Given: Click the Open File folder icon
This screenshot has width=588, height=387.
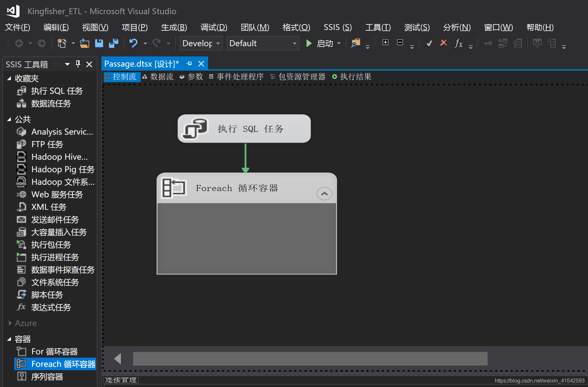Looking at the screenshot, I should (85, 43).
